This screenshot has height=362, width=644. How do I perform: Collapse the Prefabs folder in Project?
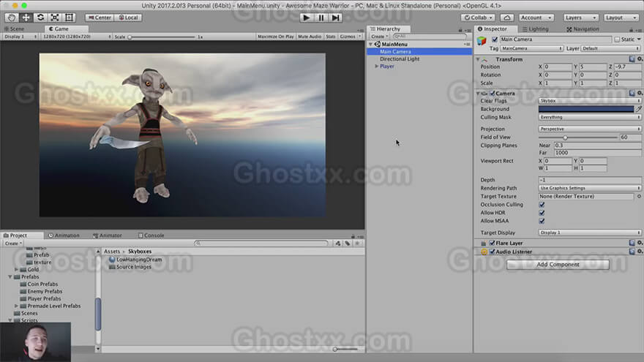[x=10, y=277]
